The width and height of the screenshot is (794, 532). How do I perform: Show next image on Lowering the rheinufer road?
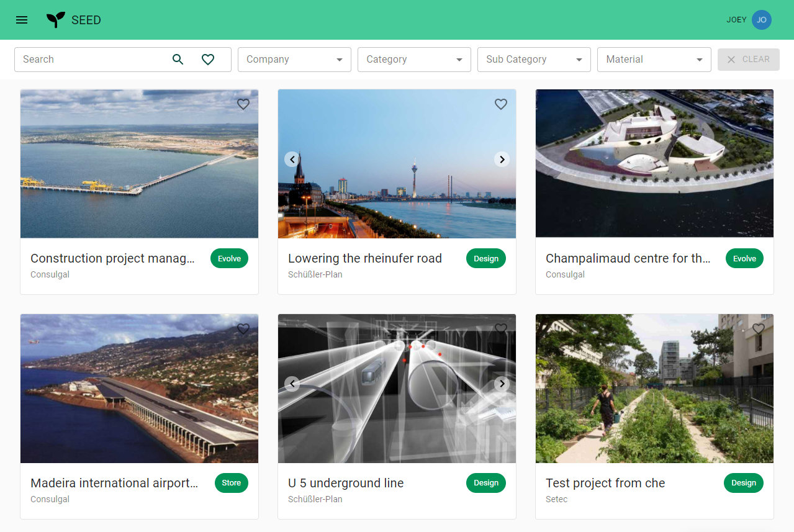point(502,160)
